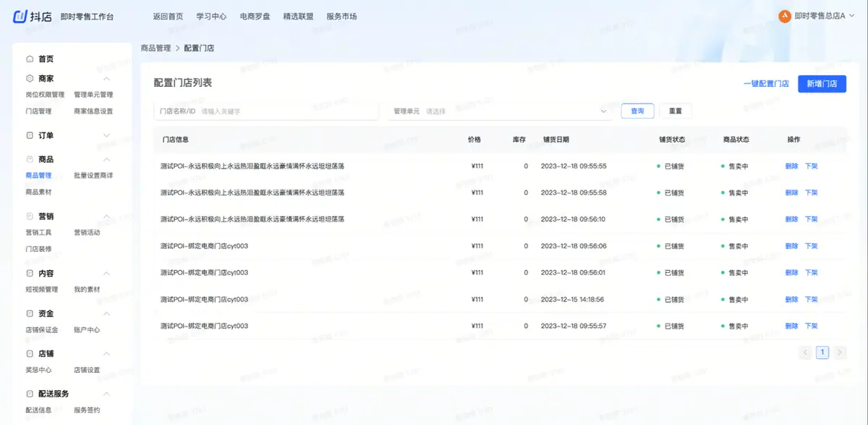Open the 管理单元 select dropdown
Image resolution: width=868 pixels, height=425 pixels.
pos(501,111)
